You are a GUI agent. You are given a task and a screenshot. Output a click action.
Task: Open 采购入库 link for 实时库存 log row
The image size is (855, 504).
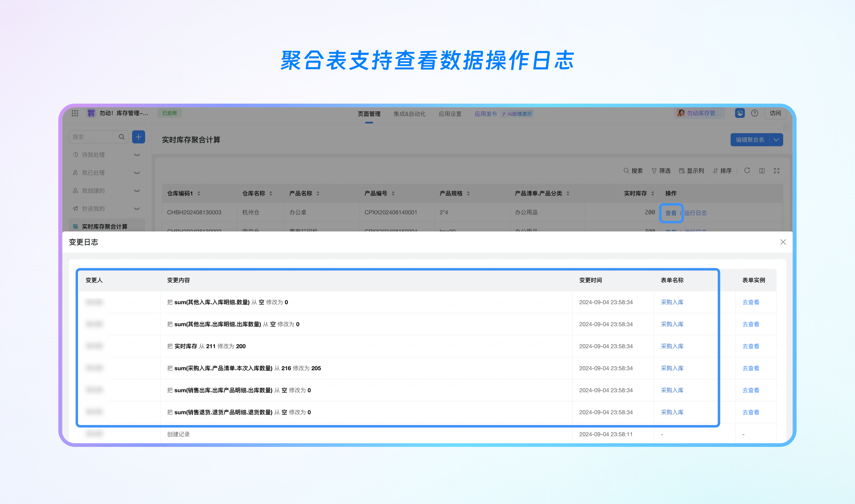[x=672, y=347]
